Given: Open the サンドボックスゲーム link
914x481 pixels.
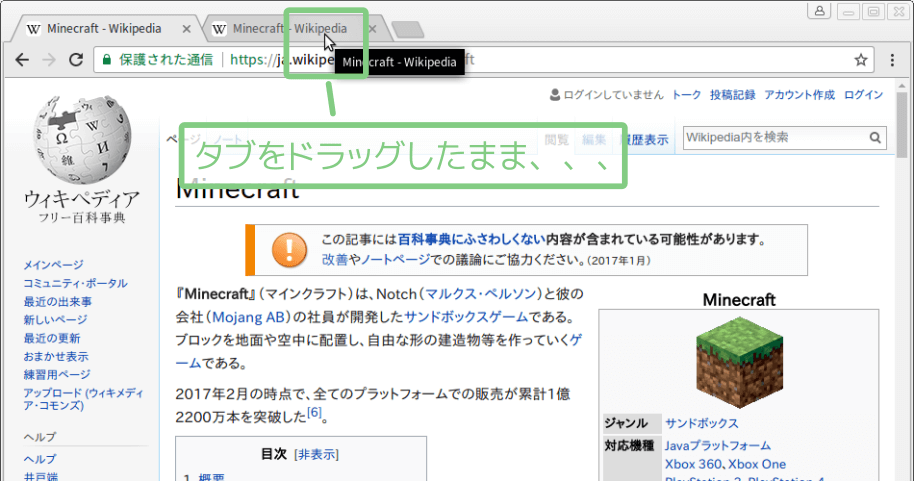Looking at the screenshot, I should [466, 317].
